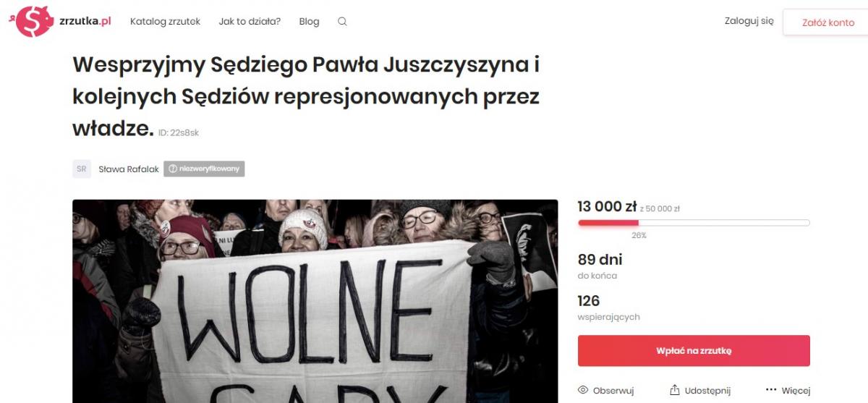The height and width of the screenshot is (403, 868).
Task: Open Katalog zrzutek in the navigation
Action: point(165,22)
